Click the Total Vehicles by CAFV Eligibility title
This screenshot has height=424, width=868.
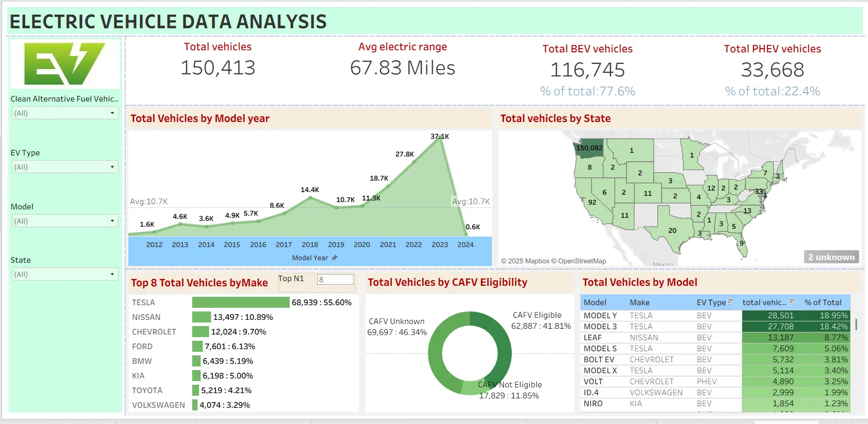pyautogui.click(x=447, y=282)
